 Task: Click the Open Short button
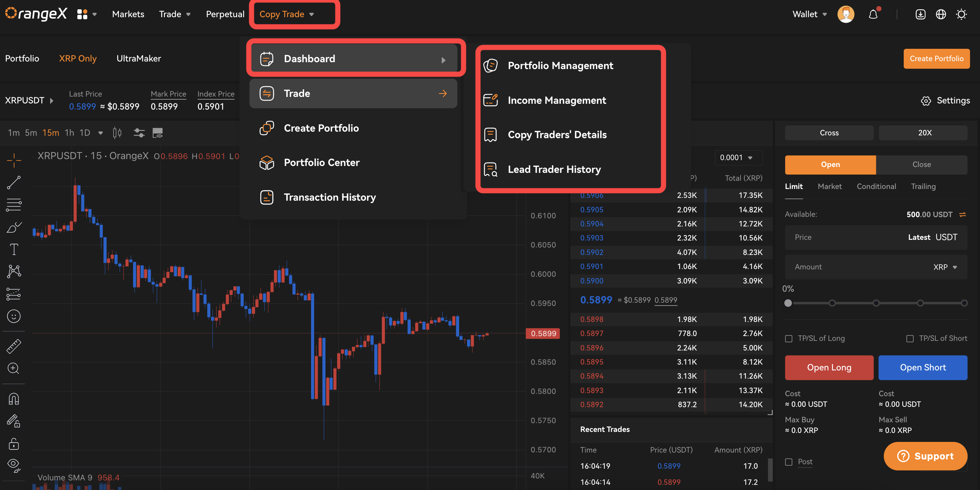coord(923,368)
